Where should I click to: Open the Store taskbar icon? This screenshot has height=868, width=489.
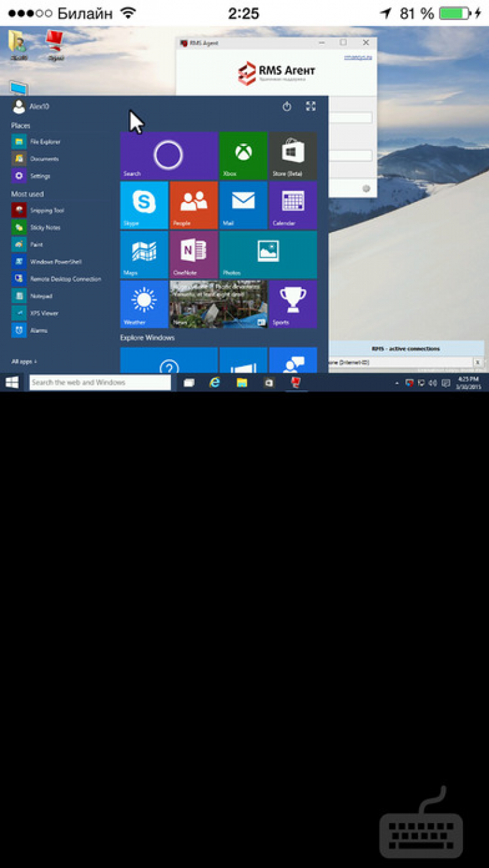(x=269, y=383)
